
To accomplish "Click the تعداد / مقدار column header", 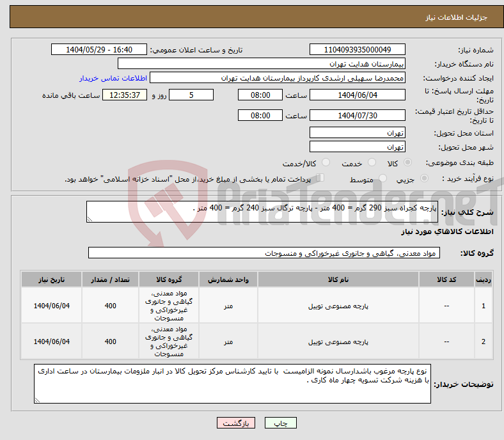I will click(110, 279).
